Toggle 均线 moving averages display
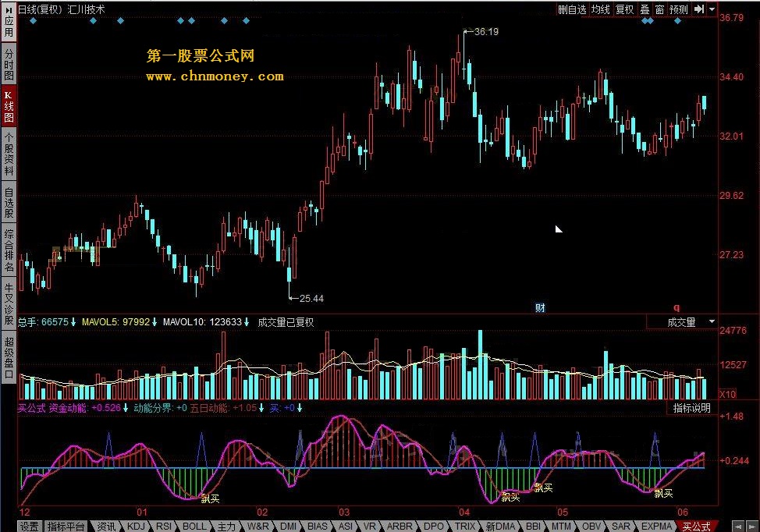 click(x=601, y=9)
